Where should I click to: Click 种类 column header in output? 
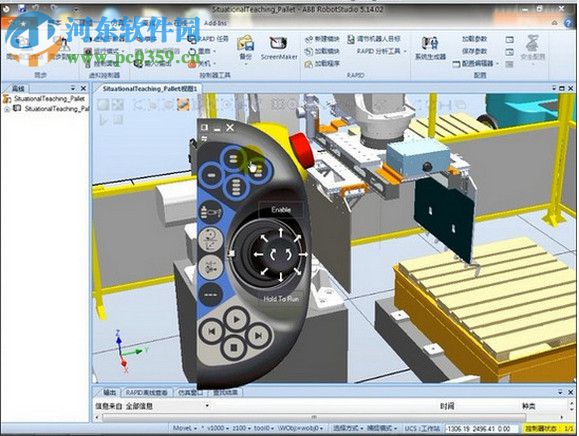coord(528,406)
